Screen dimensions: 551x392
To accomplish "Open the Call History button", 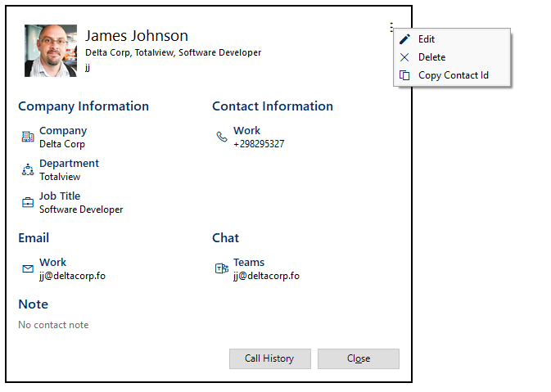I will click(x=270, y=358).
